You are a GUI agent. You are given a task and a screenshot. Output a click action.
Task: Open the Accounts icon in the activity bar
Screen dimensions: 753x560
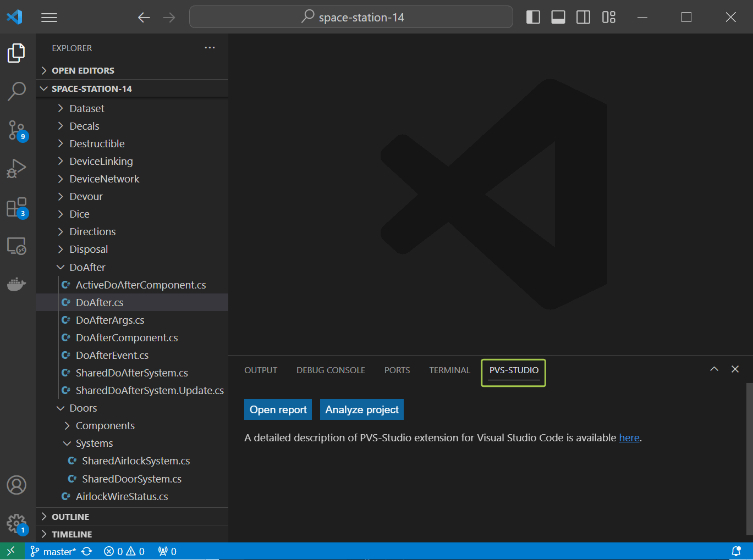pos(17,485)
